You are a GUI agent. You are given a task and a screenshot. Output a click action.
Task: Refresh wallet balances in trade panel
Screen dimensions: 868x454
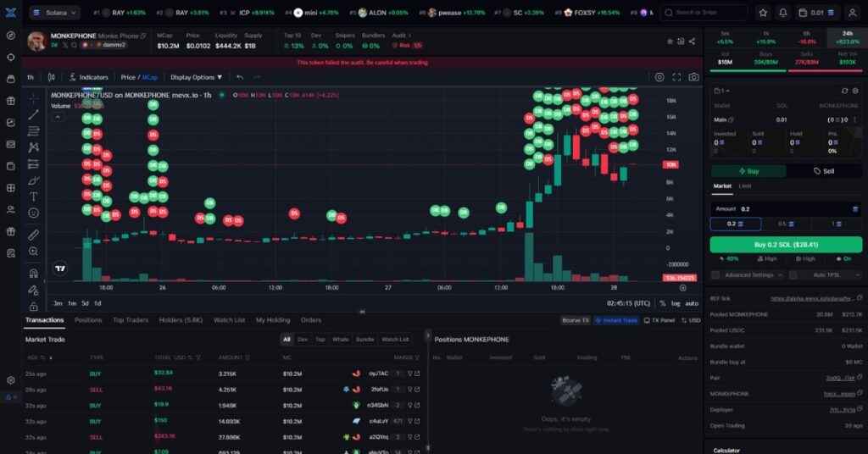(x=844, y=91)
